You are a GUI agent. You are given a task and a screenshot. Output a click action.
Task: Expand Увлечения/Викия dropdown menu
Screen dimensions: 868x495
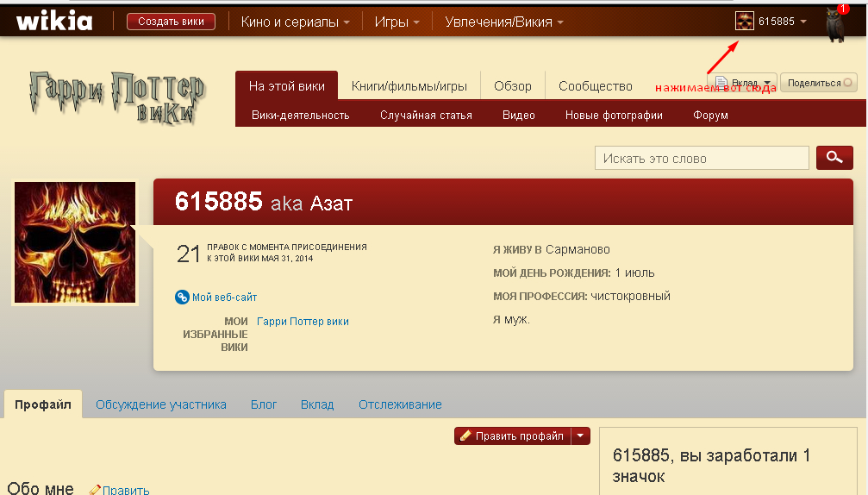click(503, 22)
